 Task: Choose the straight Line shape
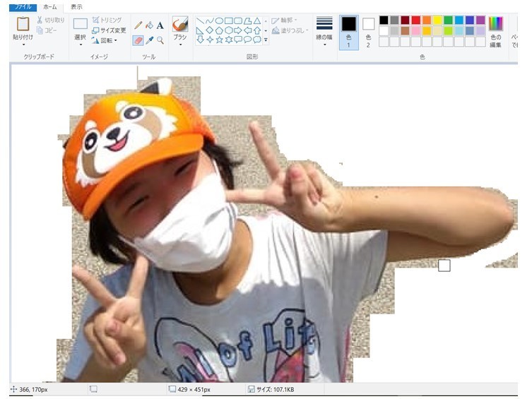(200, 21)
